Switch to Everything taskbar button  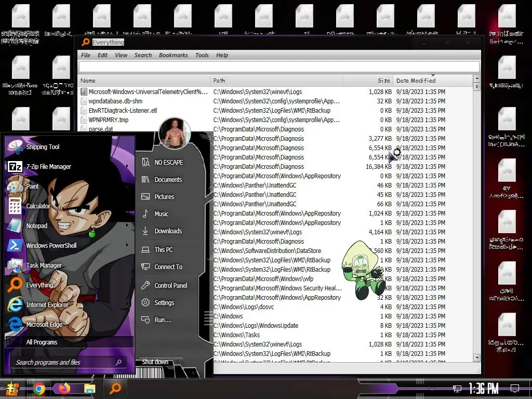pos(115,388)
